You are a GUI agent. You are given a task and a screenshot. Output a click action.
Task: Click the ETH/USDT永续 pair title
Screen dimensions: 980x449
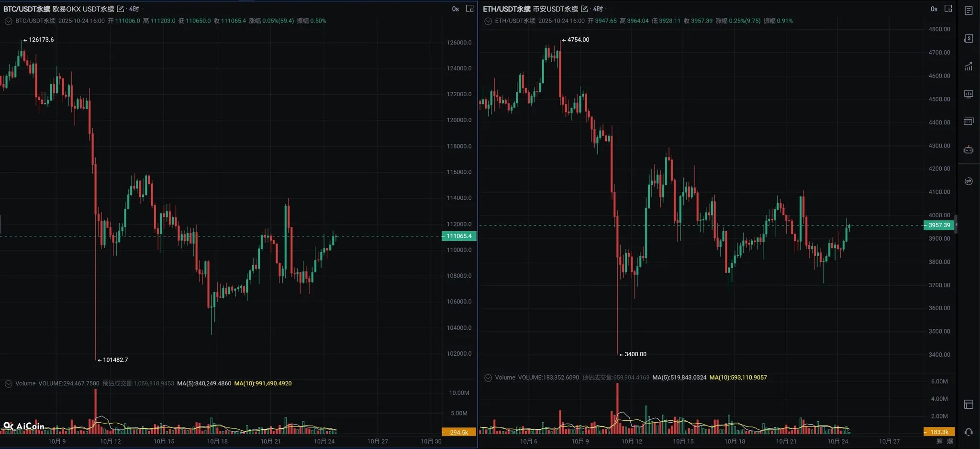click(506, 9)
